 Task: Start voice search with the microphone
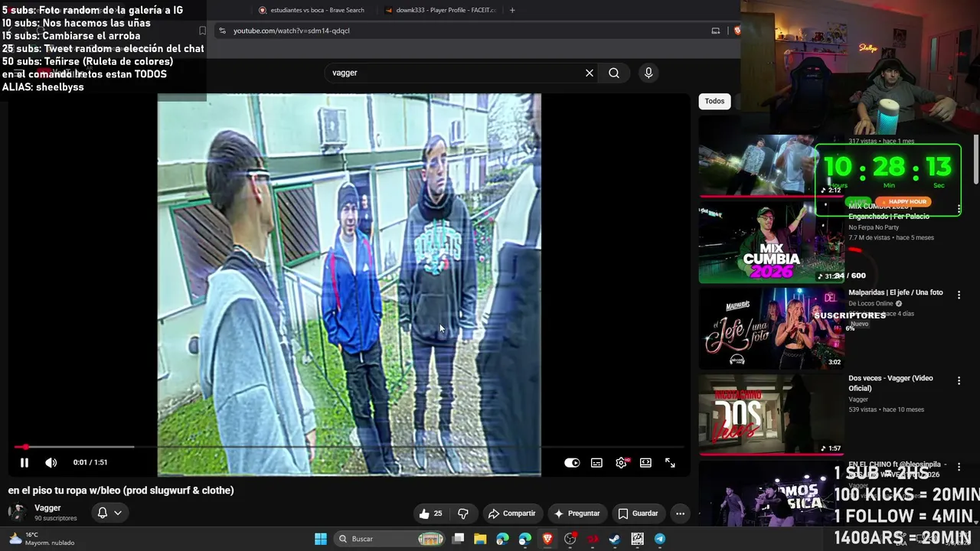click(x=648, y=73)
